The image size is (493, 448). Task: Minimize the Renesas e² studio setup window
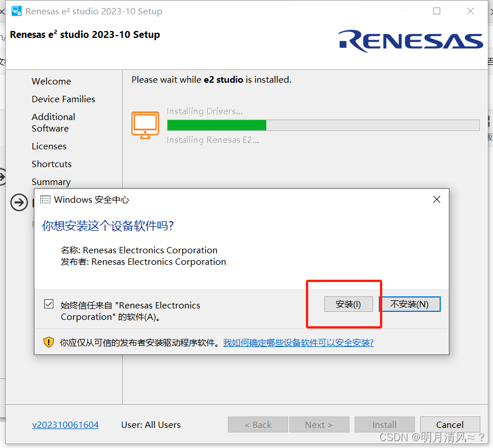coord(403,11)
